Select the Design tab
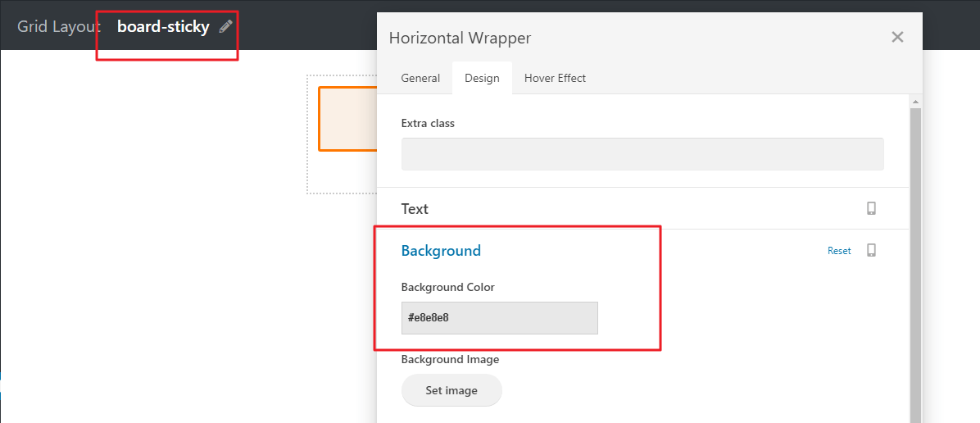Screen dimensions: 980x423 [482, 78]
